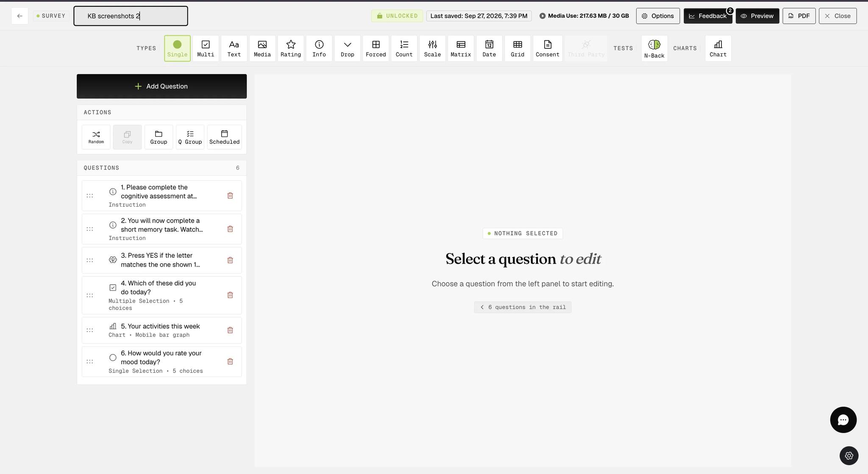Edit the survey title field
The width and height of the screenshot is (868, 474).
(131, 16)
